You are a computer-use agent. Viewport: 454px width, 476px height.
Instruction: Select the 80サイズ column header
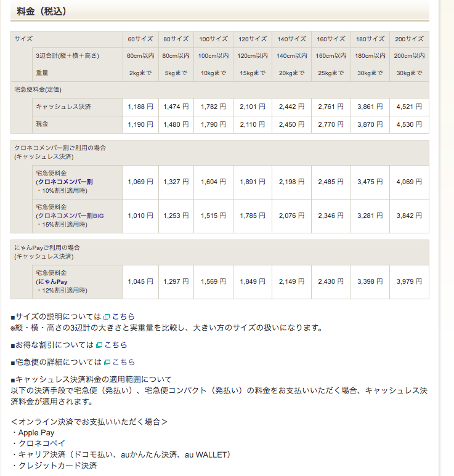[176, 39]
